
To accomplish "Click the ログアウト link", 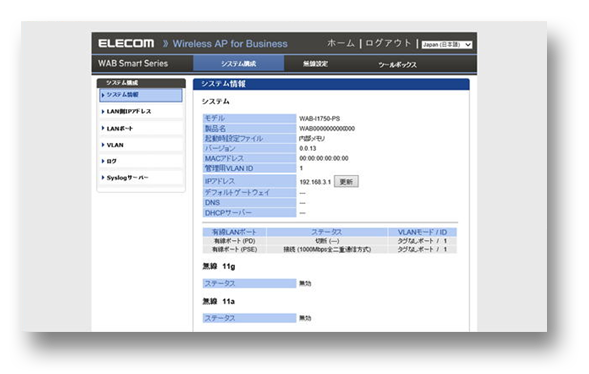I will (x=388, y=44).
